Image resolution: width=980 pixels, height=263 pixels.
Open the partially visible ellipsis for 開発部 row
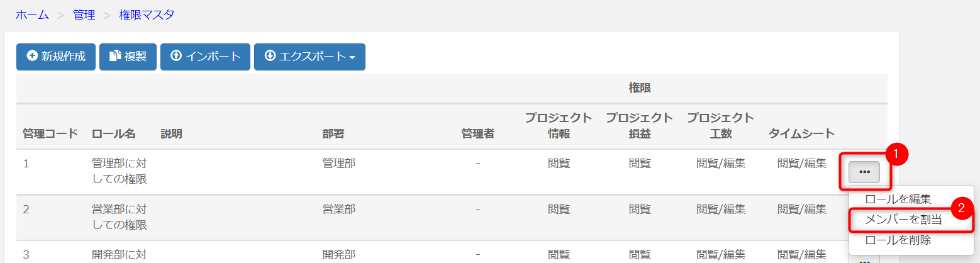point(864,259)
